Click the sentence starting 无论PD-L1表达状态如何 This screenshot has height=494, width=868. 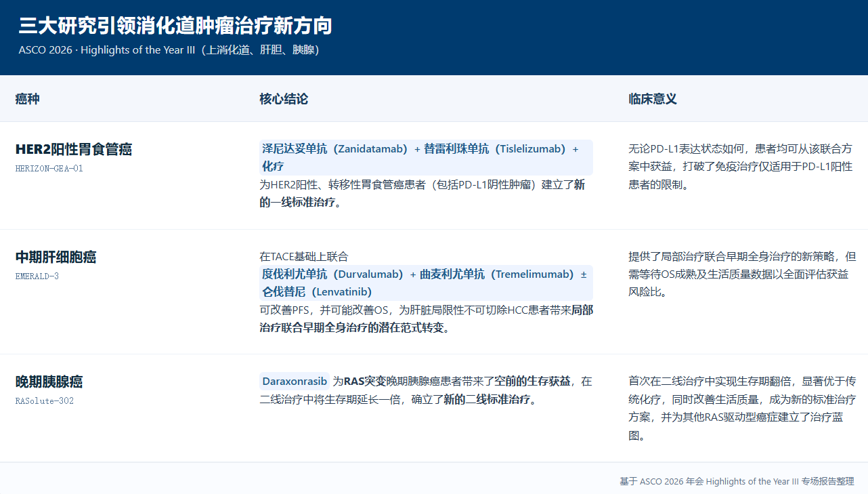click(x=741, y=167)
